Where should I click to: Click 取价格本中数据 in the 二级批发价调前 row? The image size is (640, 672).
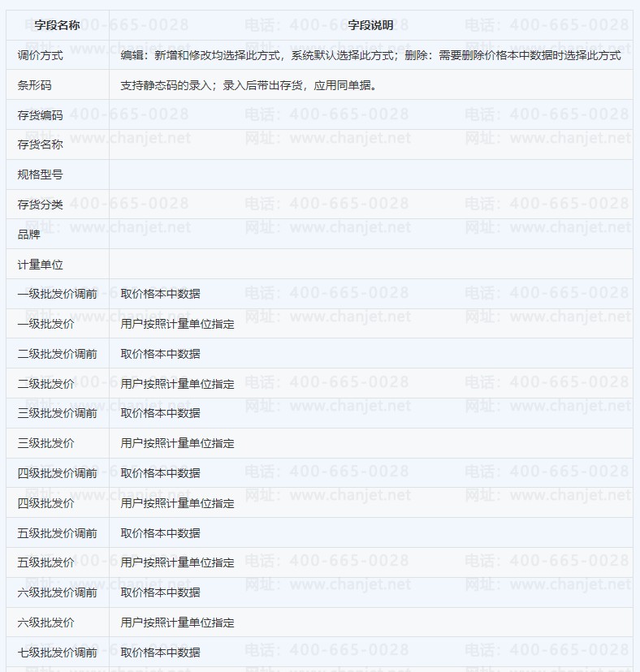[161, 354]
